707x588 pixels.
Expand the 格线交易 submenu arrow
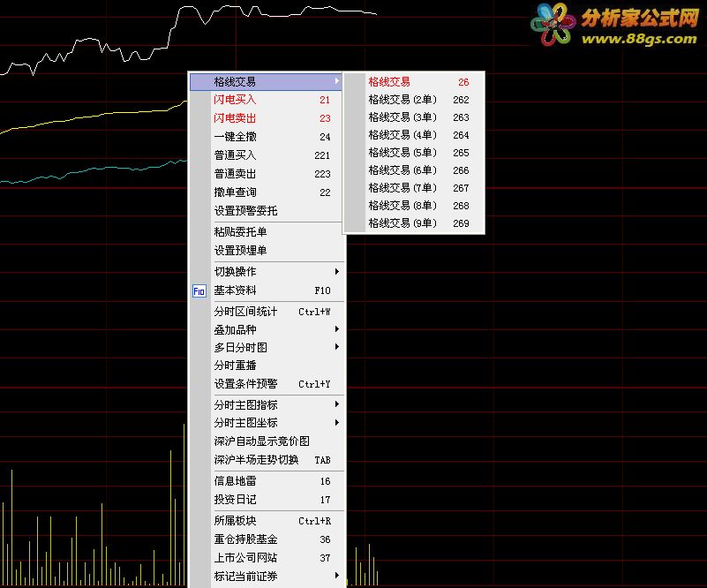337,81
